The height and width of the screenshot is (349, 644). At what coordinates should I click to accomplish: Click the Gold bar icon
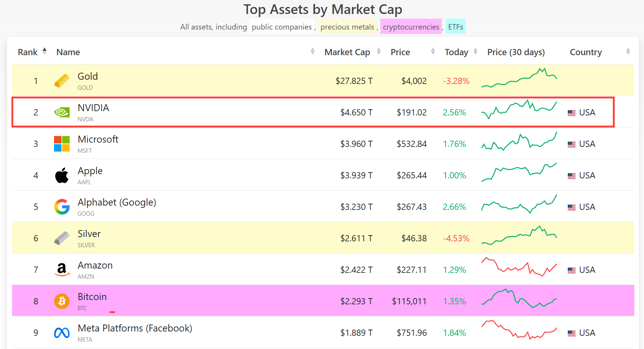(62, 81)
